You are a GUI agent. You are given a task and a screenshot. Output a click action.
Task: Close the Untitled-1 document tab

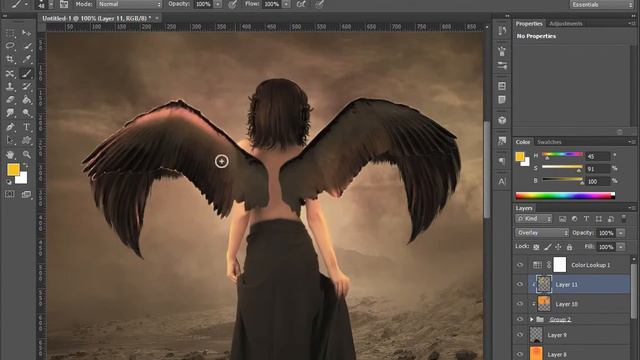(x=157, y=18)
